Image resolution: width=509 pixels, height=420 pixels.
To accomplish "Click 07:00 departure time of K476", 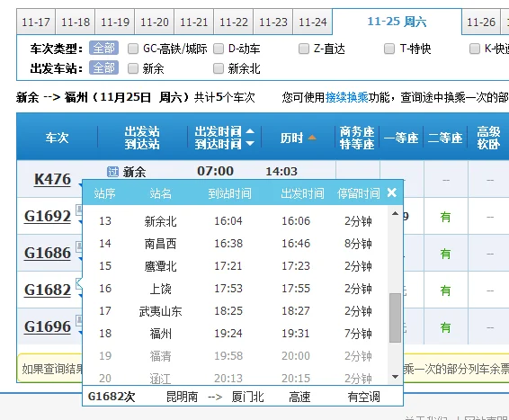I will (215, 171).
